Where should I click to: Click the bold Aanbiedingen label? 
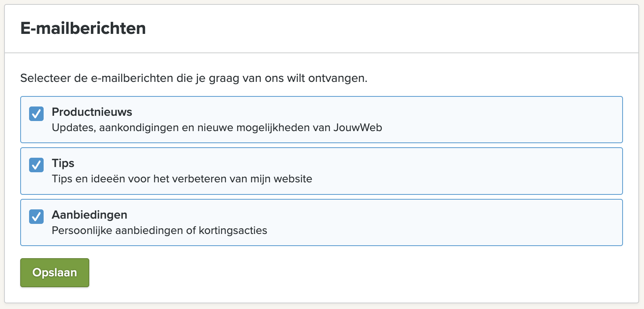[89, 215]
